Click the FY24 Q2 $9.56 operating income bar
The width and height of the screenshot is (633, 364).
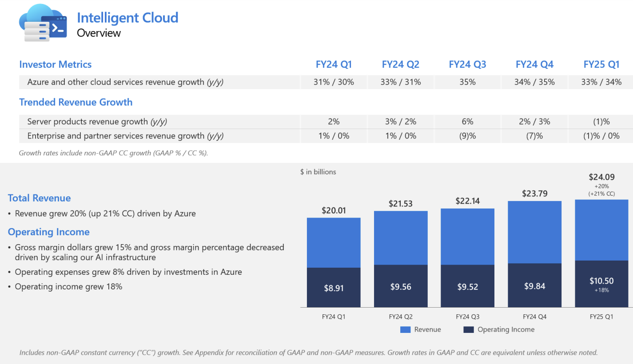pyautogui.click(x=401, y=286)
